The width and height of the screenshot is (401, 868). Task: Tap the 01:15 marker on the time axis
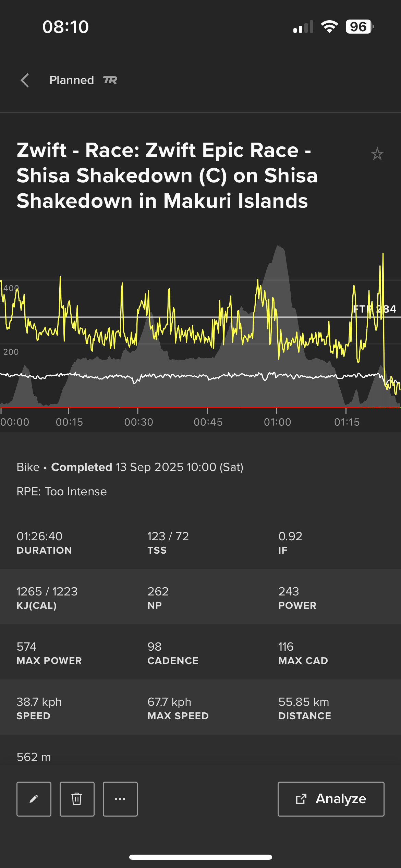click(347, 422)
